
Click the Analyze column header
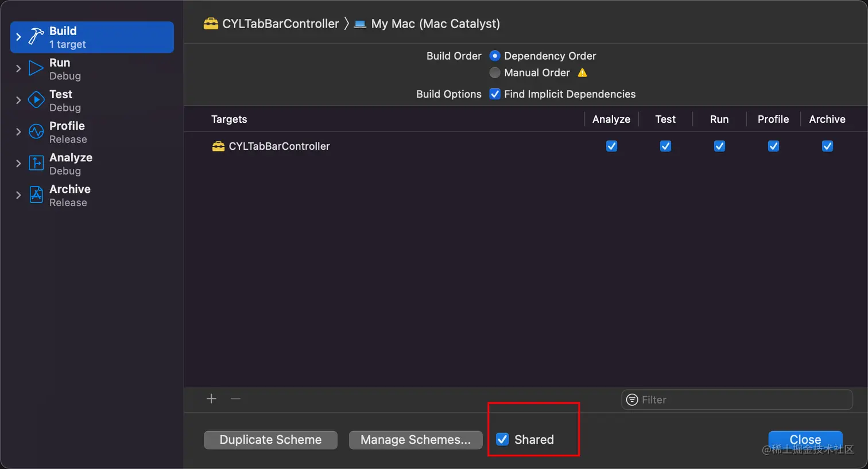tap(611, 119)
